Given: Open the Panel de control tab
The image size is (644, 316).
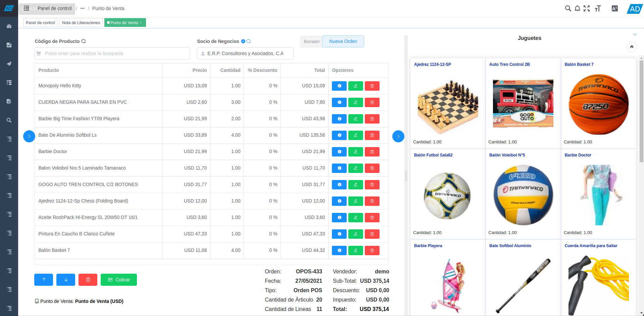Looking at the screenshot, I should 40,23.
